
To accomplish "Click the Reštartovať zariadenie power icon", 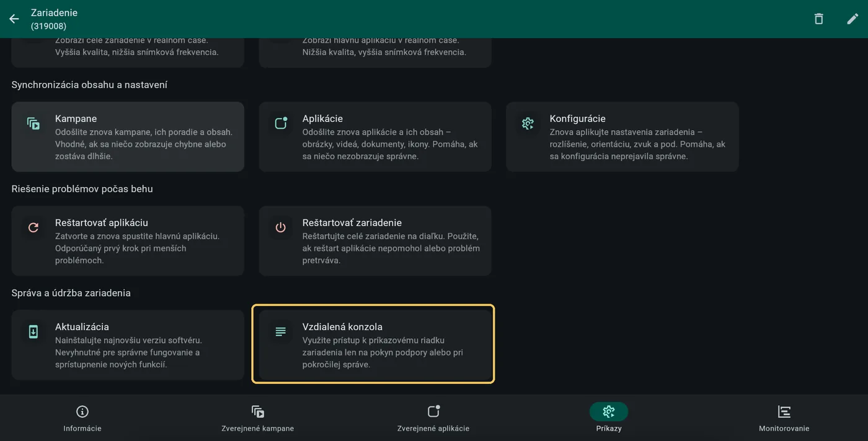I will point(281,227).
